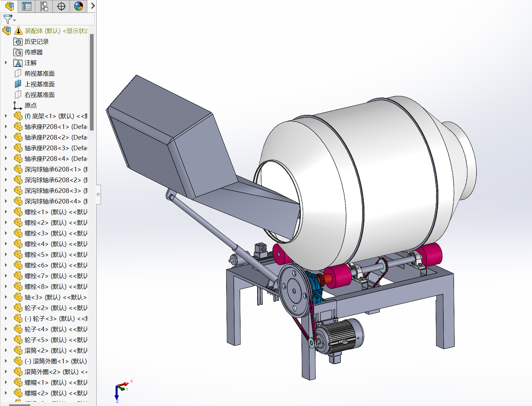Click the 滚筒<2> part icon
The width and height of the screenshot is (532, 406).
point(18,350)
